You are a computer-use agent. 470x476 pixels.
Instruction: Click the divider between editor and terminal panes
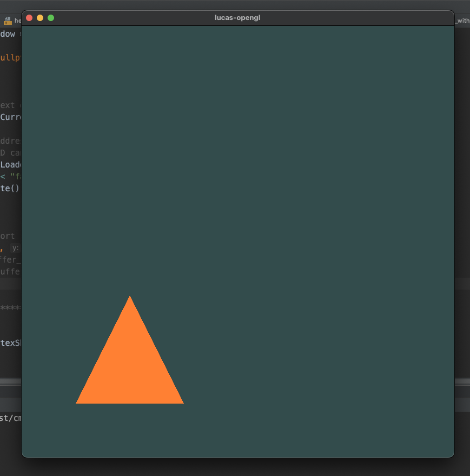[x=10, y=381]
